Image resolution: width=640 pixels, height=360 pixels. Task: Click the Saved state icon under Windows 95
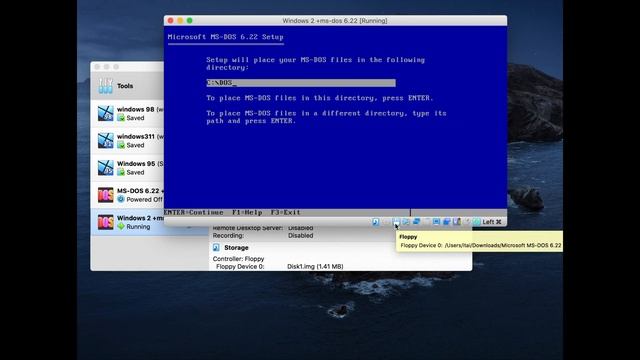(121, 172)
